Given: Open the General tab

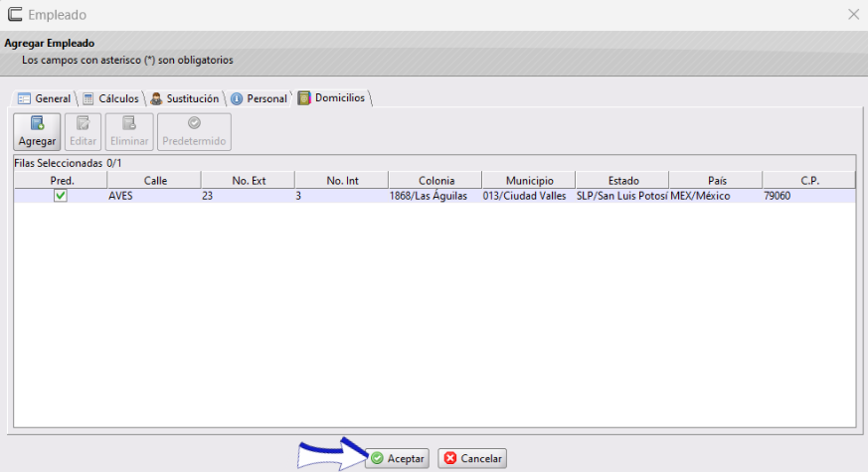Looking at the screenshot, I should point(45,98).
